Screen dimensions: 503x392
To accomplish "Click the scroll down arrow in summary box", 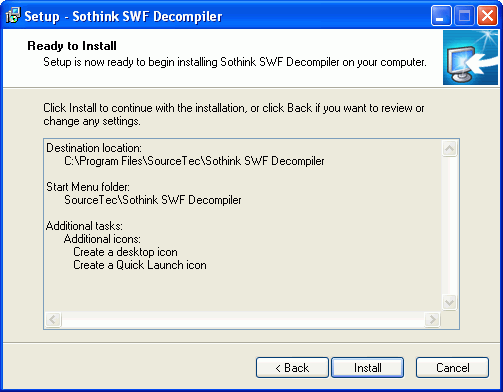I will [449, 302].
